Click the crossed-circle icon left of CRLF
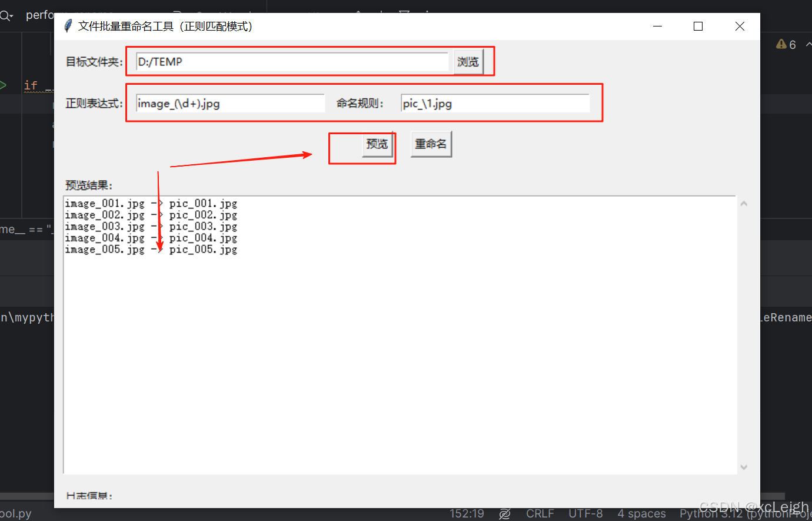Viewport: 812px width, 521px height. coord(505,514)
